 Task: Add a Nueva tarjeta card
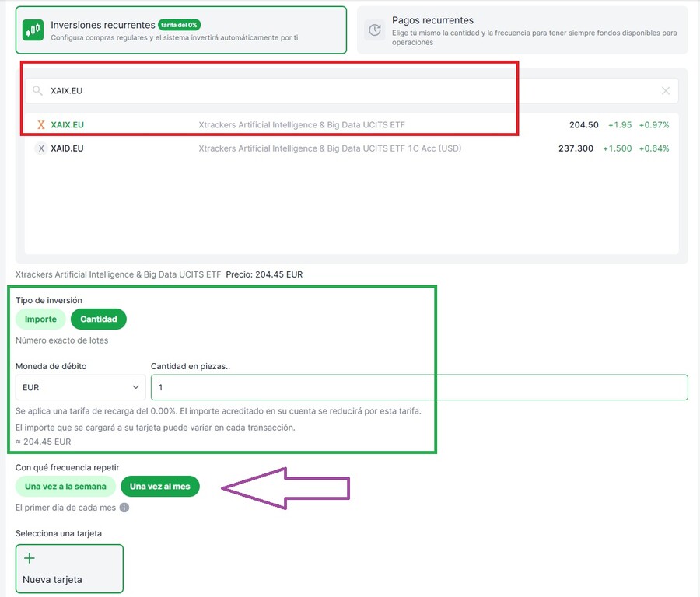click(69, 568)
